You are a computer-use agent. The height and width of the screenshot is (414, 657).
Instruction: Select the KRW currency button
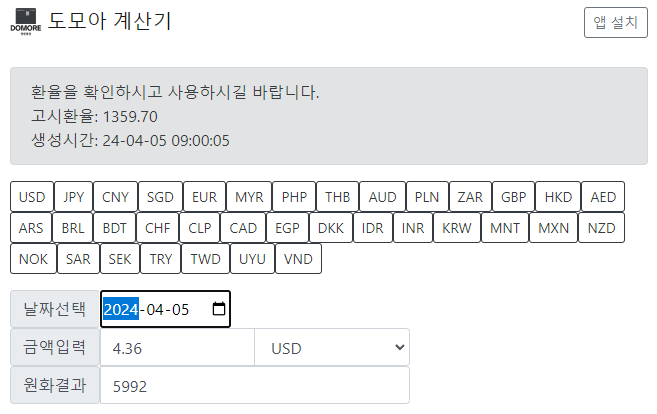457,228
